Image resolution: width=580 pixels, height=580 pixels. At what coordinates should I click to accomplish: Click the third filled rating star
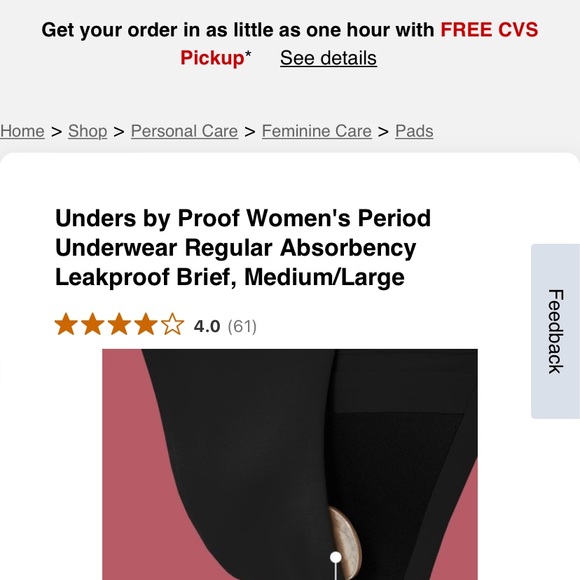119,324
